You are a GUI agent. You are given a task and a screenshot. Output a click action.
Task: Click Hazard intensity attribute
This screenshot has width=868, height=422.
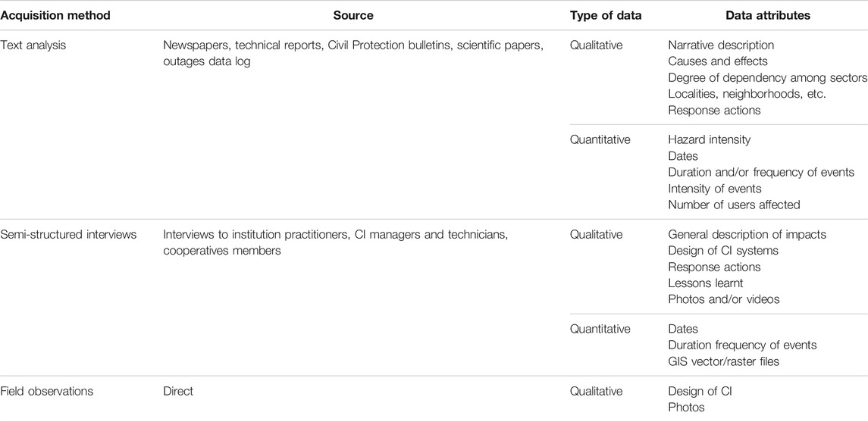[x=709, y=140]
